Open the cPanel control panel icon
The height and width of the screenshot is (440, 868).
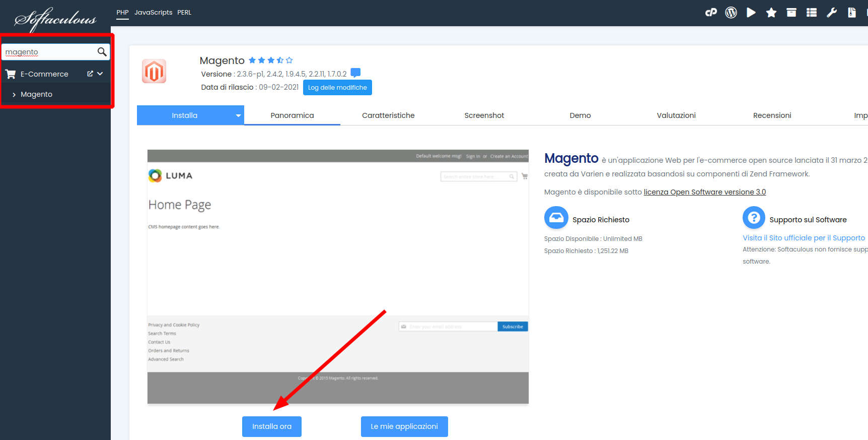[x=711, y=13]
